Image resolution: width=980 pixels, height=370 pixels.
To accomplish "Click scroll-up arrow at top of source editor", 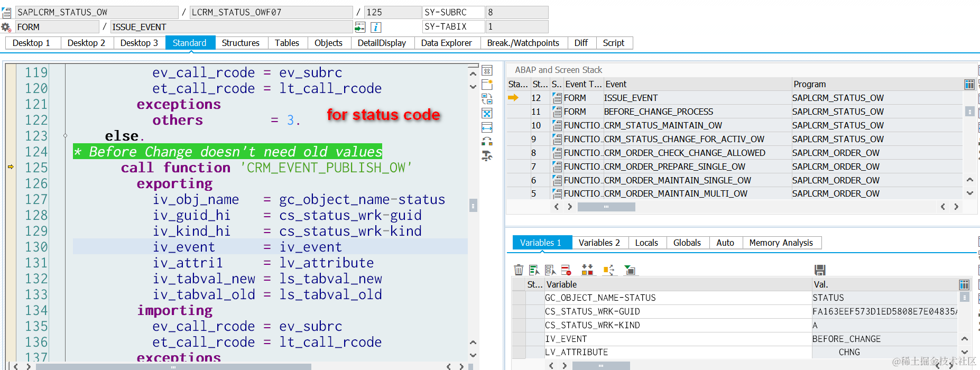I will 473,73.
